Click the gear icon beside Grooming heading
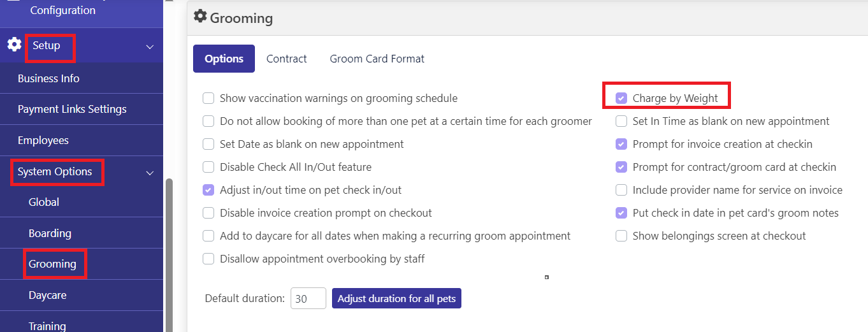This screenshot has width=868, height=332. point(200,17)
